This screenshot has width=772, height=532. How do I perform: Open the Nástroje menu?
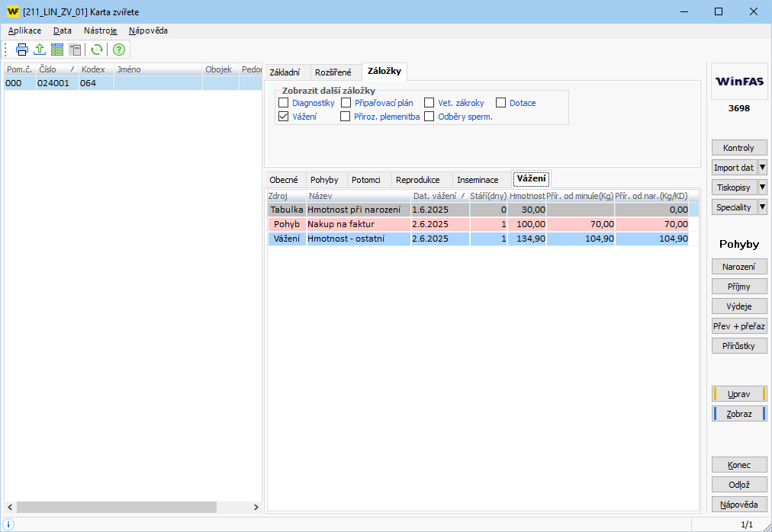(x=100, y=30)
